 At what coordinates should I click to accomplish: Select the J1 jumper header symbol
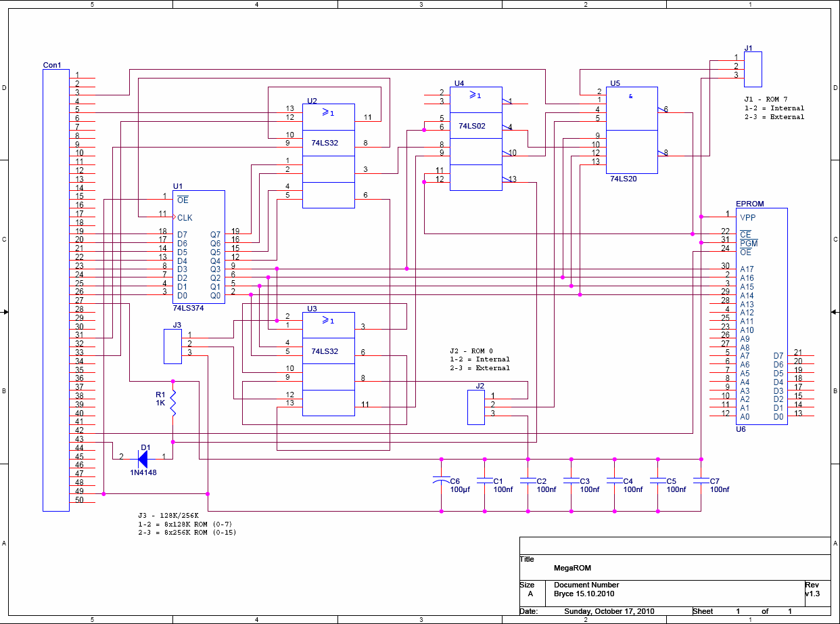tap(753, 69)
